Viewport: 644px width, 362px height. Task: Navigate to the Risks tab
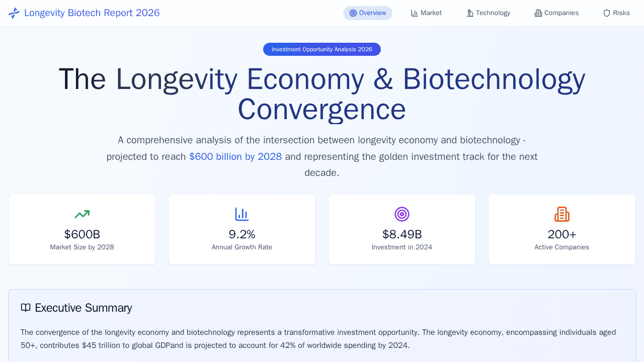click(616, 13)
